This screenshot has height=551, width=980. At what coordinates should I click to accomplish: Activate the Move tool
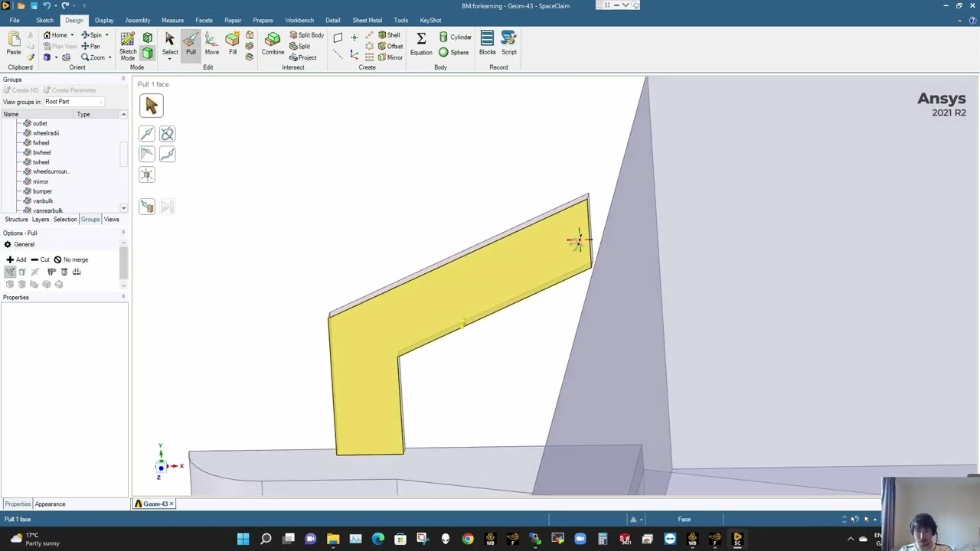click(212, 44)
